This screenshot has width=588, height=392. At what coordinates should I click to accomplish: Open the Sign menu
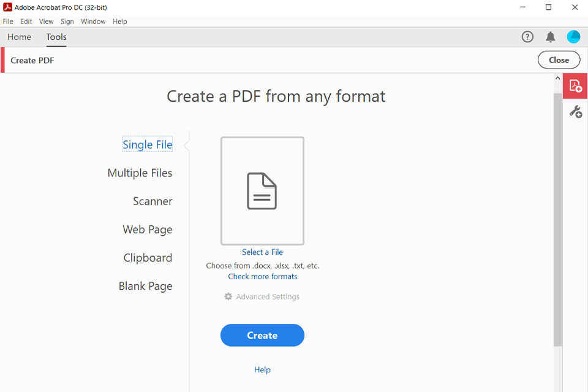(x=67, y=21)
